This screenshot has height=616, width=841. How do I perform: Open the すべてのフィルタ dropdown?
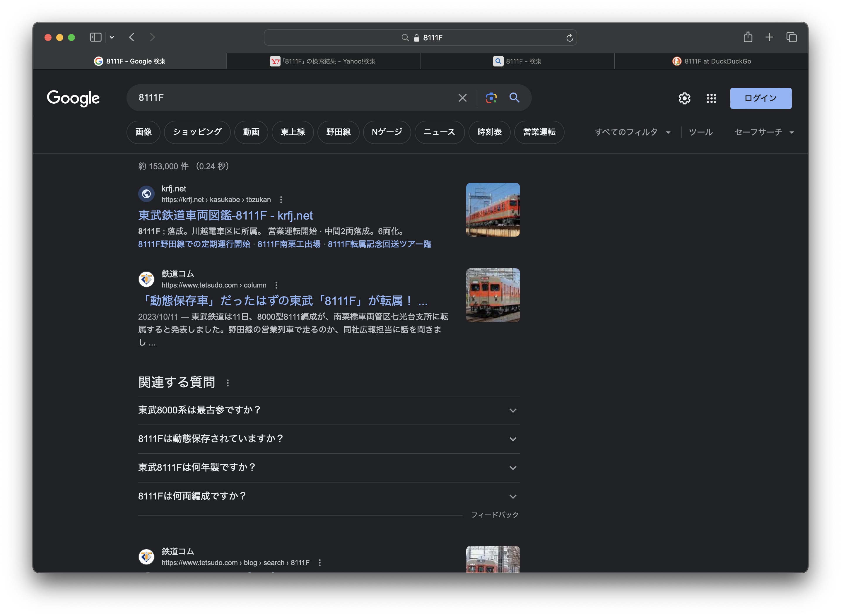pyautogui.click(x=632, y=132)
